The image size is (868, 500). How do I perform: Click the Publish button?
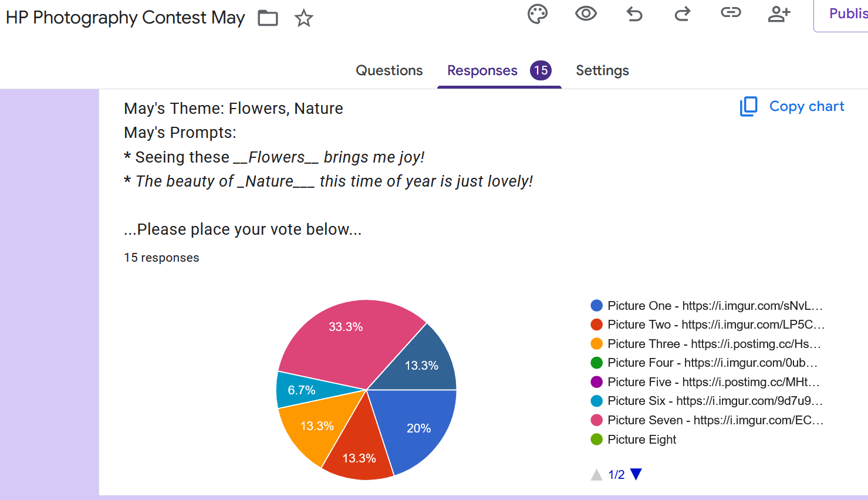pos(841,14)
